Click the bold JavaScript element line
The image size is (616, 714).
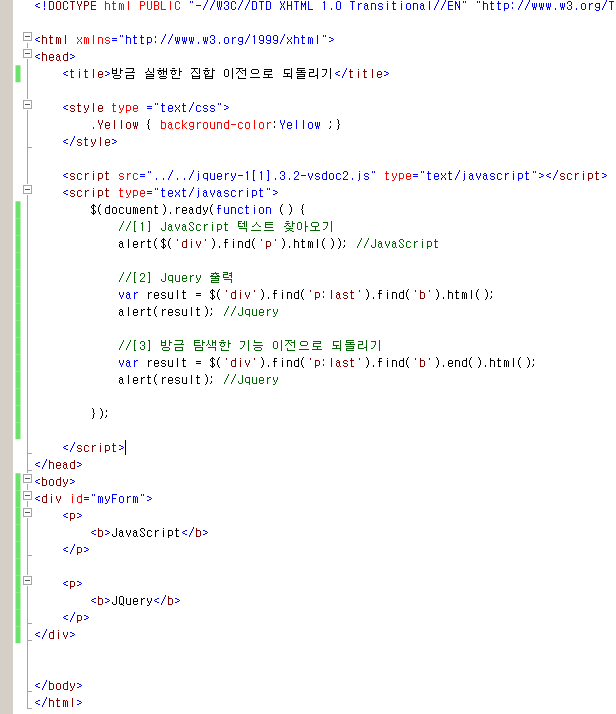click(x=149, y=533)
